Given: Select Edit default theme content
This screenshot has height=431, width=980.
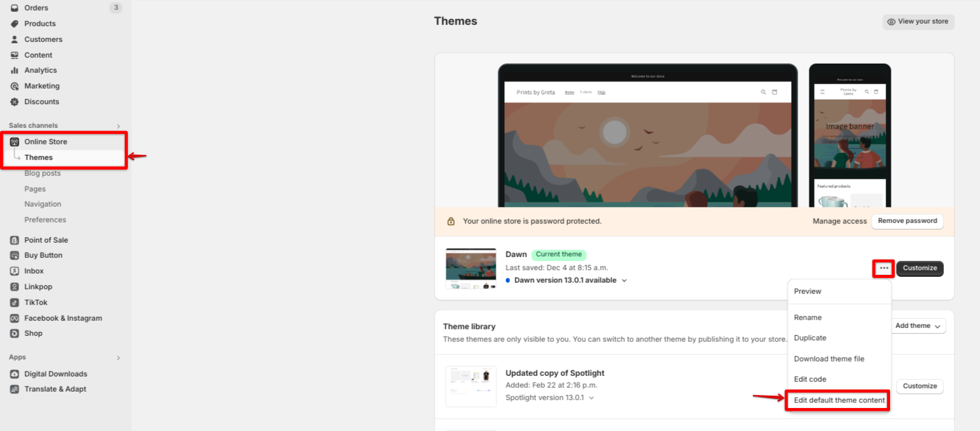Looking at the screenshot, I should 839,400.
